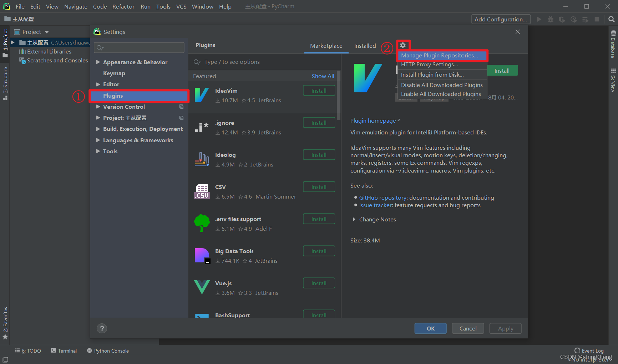Install the .ignore plugin
Screen dimensions: 618x364
pos(319,123)
